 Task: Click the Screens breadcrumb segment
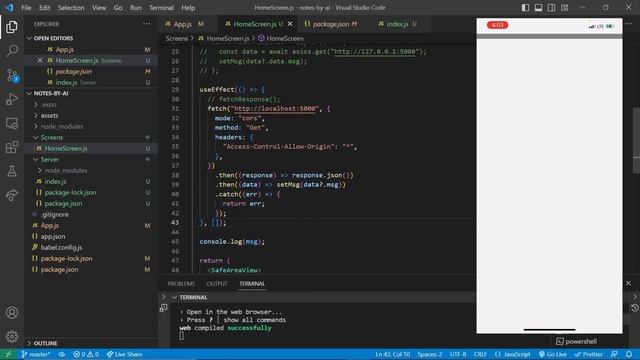coord(177,38)
